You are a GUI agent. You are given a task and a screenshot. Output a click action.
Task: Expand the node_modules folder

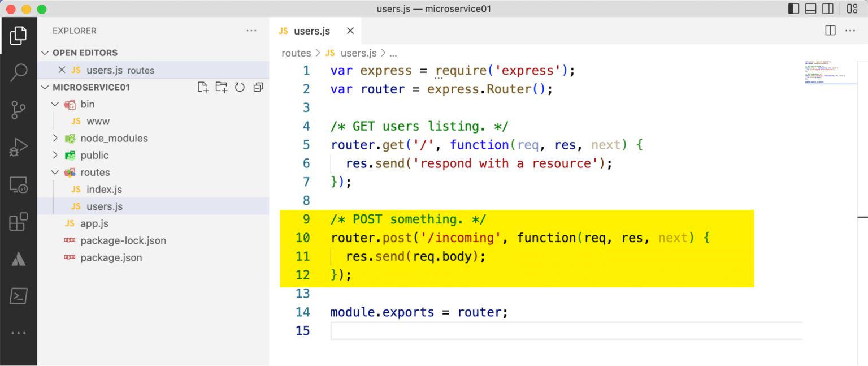click(x=114, y=138)
